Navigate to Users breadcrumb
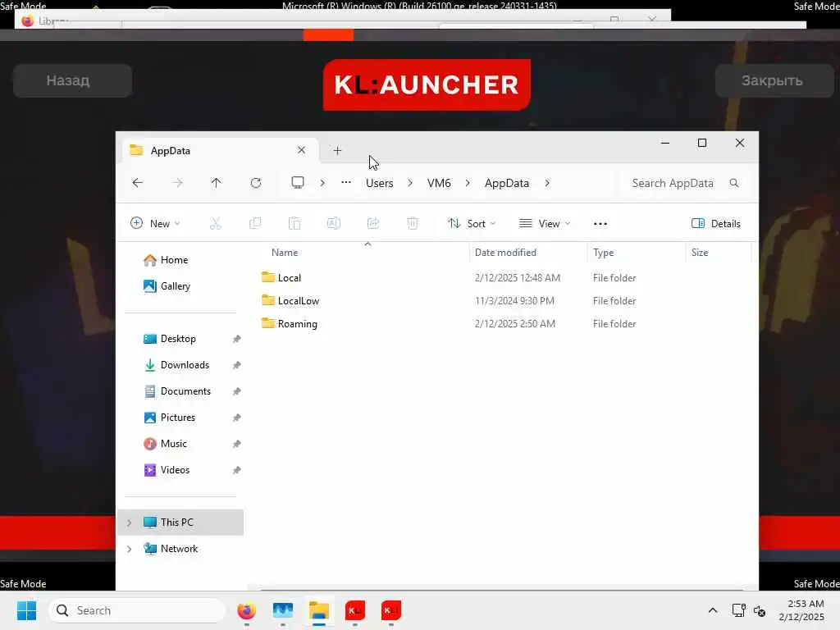 point(379,183)
